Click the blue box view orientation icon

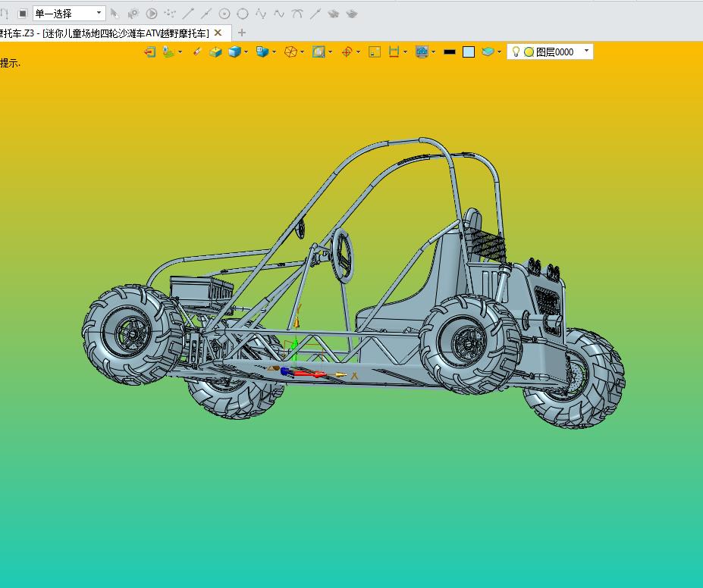262,52
